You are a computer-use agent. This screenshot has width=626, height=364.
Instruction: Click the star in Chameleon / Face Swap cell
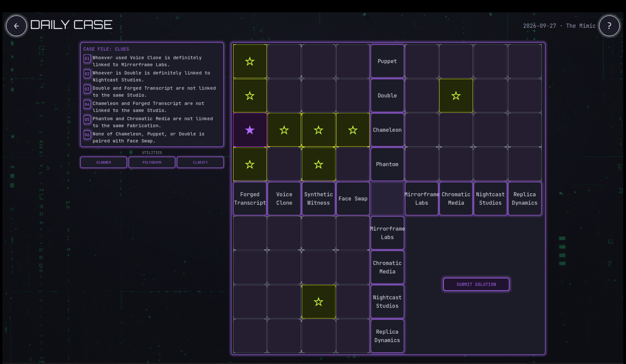click(x=353, y=130)
